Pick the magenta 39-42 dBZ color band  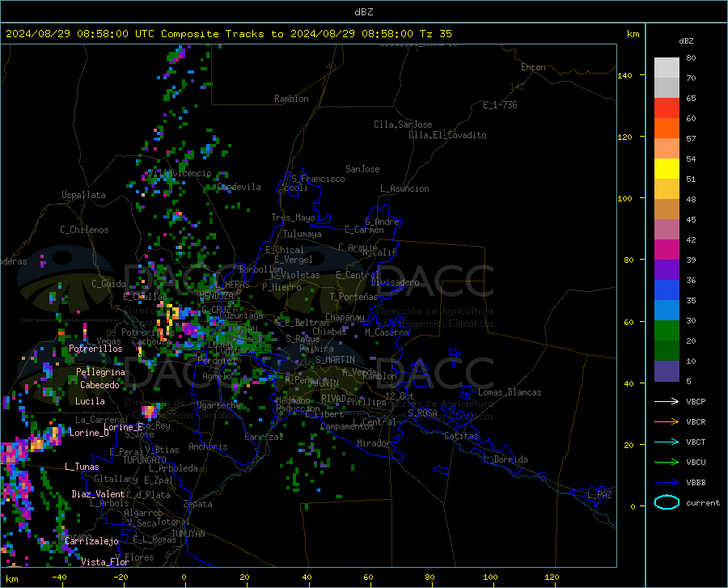tap(667, 250)
